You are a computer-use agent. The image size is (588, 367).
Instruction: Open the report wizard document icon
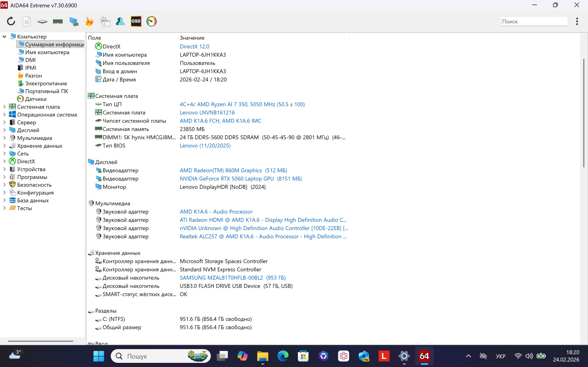27,21
